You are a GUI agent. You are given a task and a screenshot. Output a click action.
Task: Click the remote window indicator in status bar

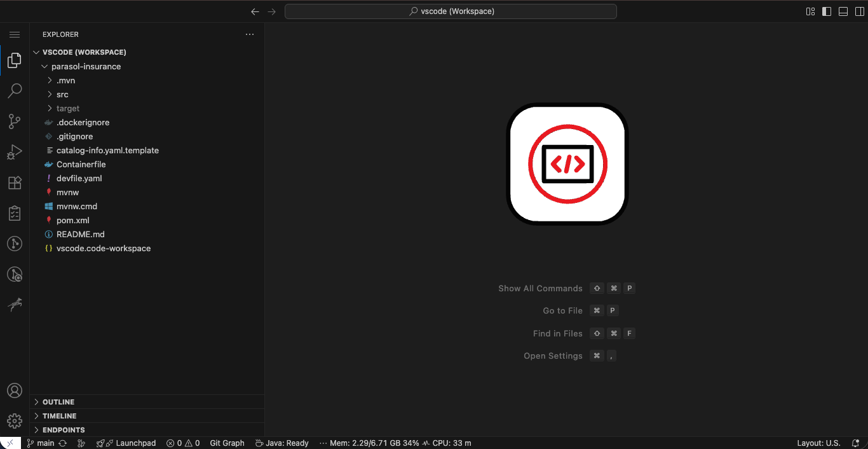(x=10, y=443)
